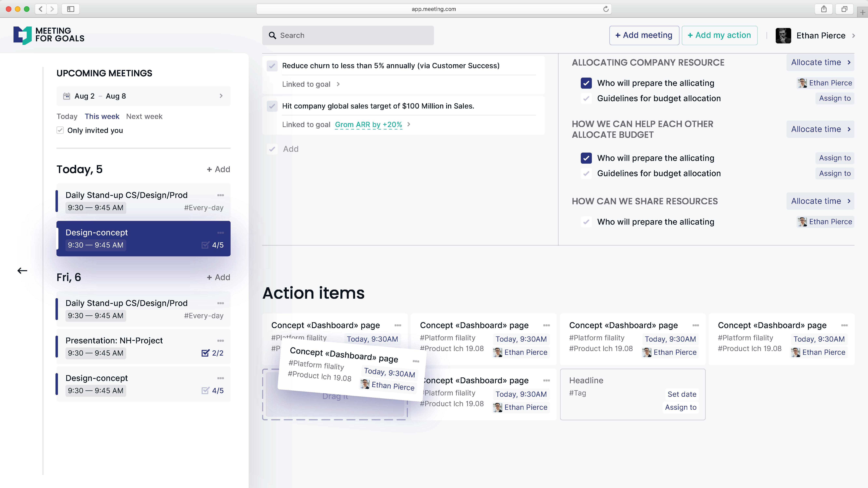Viewport: 868px width, 488px height.
Task: Show all tabs in Safari toolbar
Action: click(x=844, y=9)
